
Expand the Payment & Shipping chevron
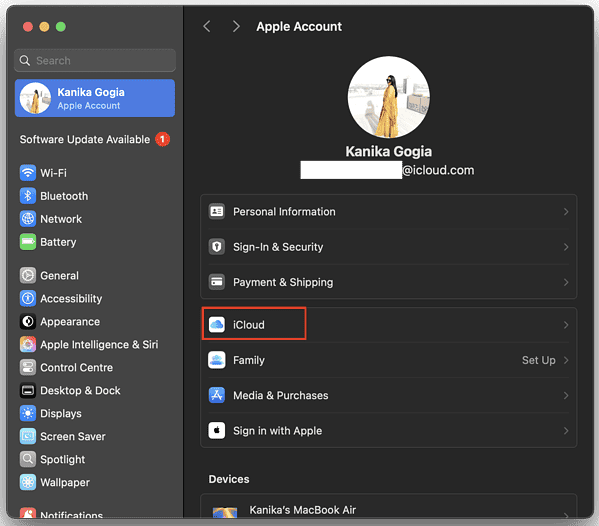click(566, 282)
